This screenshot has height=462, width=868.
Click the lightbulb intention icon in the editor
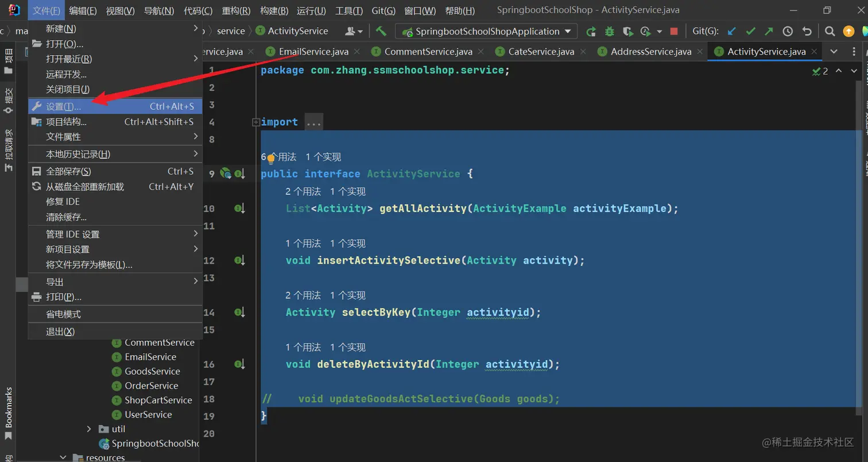[271, 159]
